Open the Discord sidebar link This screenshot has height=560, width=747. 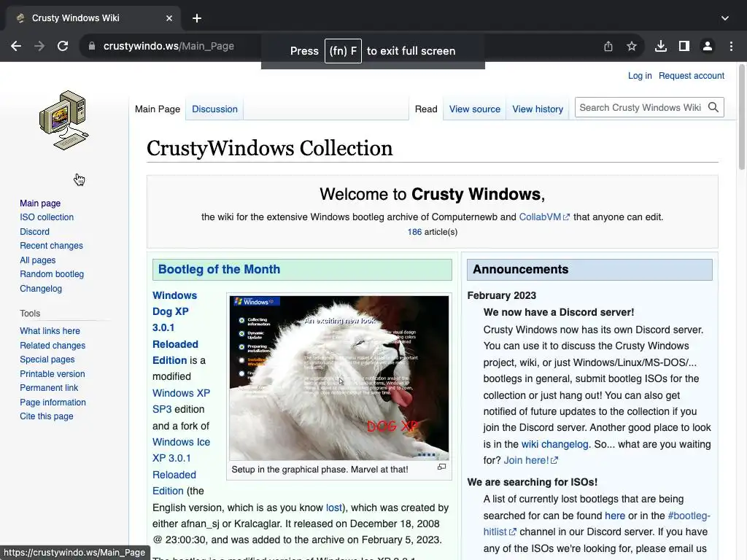(34, 232)
